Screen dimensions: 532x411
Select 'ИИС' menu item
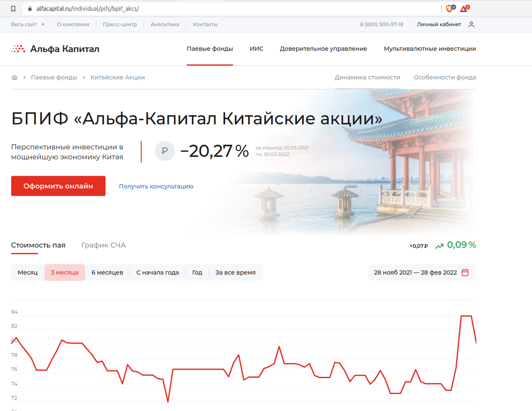click(x=257, y=49)
